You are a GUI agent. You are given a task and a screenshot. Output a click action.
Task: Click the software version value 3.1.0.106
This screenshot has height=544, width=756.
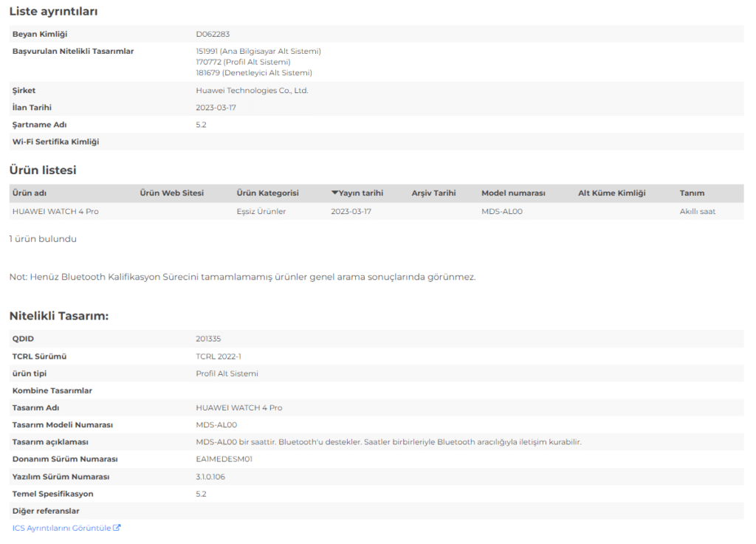pos(210,477)
